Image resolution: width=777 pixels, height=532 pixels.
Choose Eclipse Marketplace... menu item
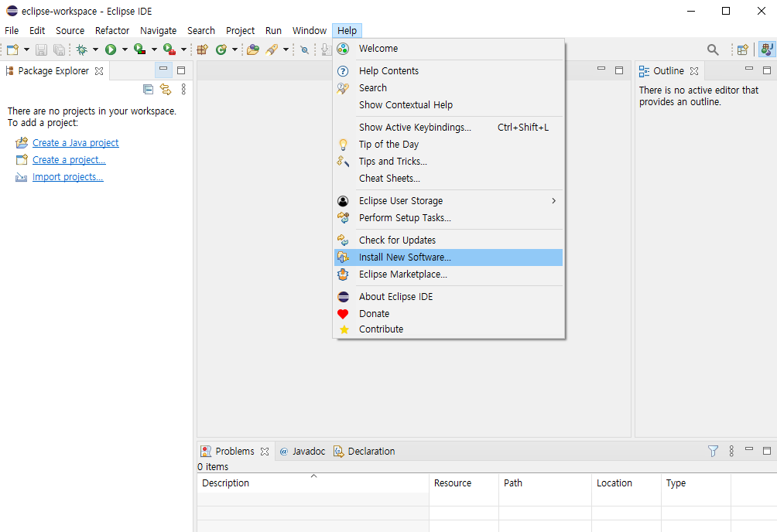tap(448, 275)
